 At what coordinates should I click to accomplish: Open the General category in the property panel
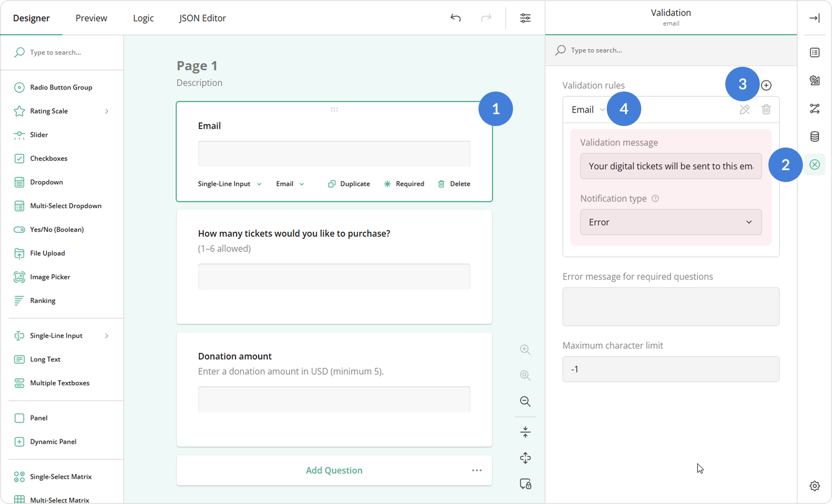pyautogui.click(x=814, y=52)
